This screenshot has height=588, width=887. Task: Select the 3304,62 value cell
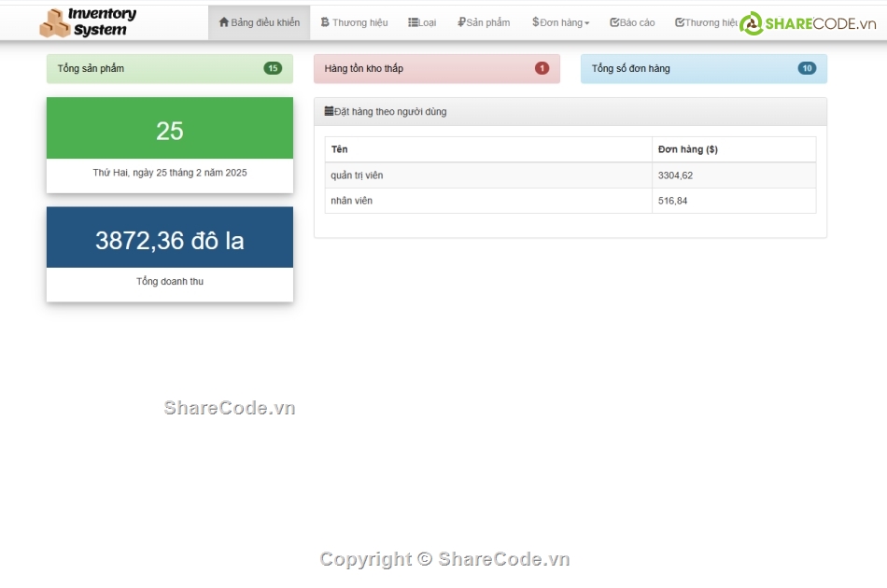734,175
